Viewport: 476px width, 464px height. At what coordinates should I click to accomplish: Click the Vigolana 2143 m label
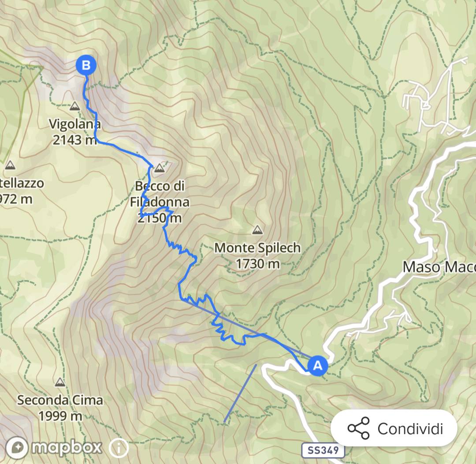pos(74,132)
